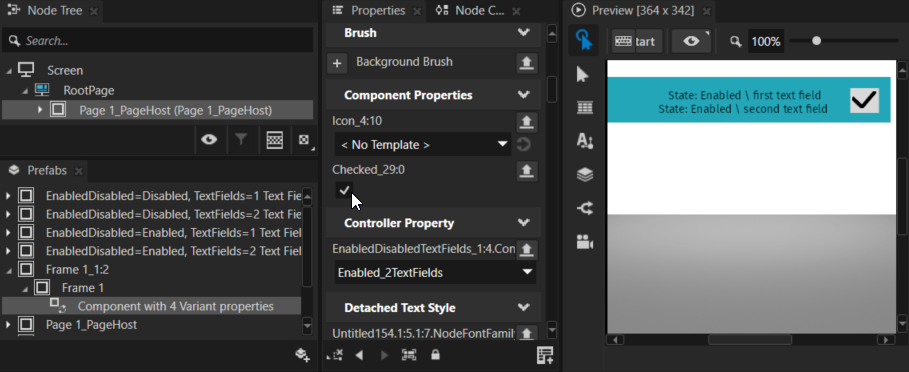Image resolution: width=909 pixels, height=372 pixels.
Task: Select Screen in Node Tree
Action: 65,70
